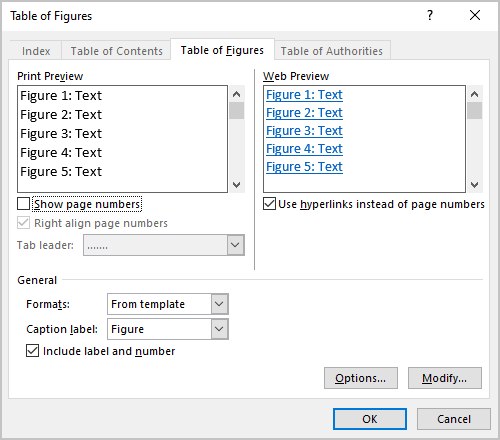500x440 pixels.
Task: Click Print Preview scrollbar thumb
Action: (x=237, y=111)
